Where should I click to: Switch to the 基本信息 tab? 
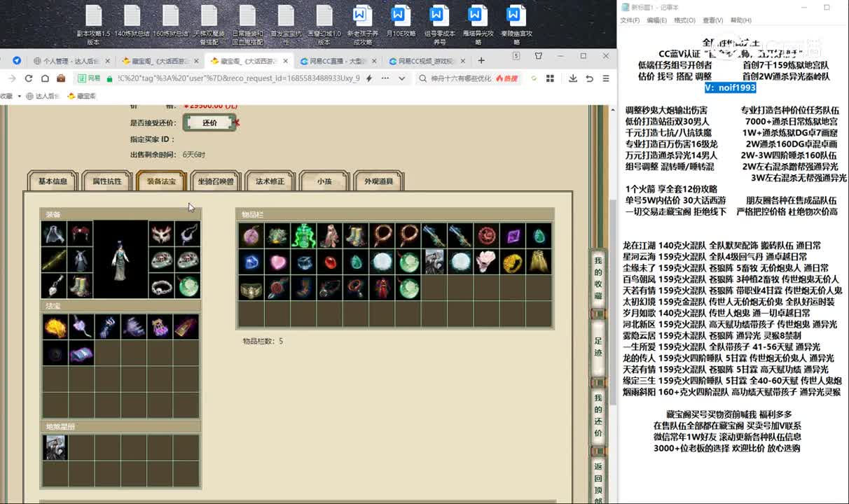coord(53,181)
